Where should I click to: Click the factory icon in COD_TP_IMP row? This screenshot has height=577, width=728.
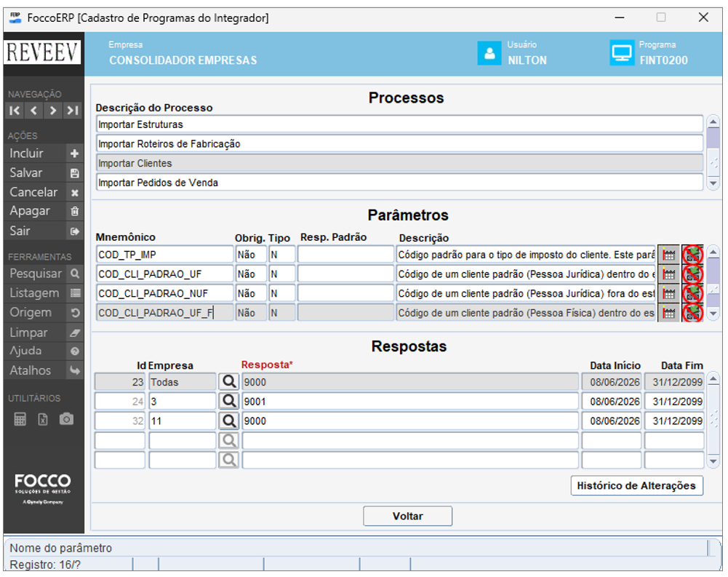pyautogui.click(x=668, y=255)
